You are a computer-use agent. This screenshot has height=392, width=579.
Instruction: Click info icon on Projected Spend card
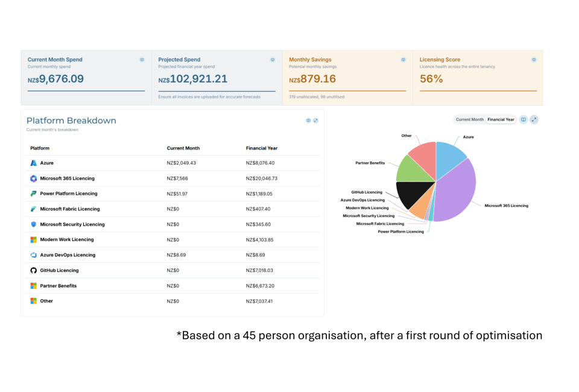point(273,60)
